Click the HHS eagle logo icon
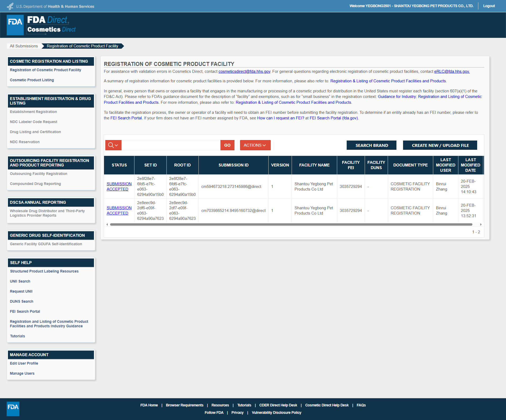This screenshot has width=506, height=420. (x=10, y=6)
